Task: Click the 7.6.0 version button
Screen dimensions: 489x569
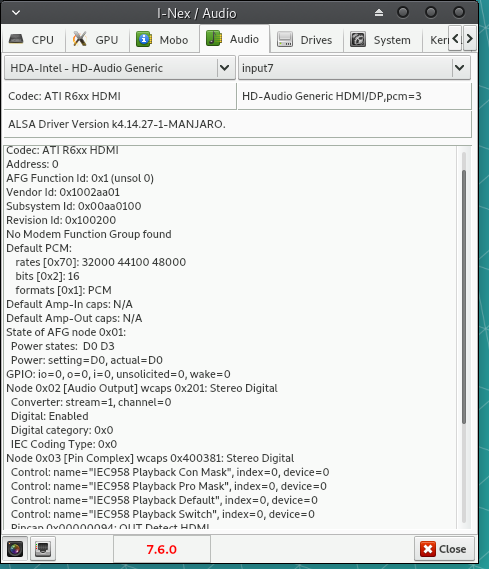Action: click(x=162, y=549)
